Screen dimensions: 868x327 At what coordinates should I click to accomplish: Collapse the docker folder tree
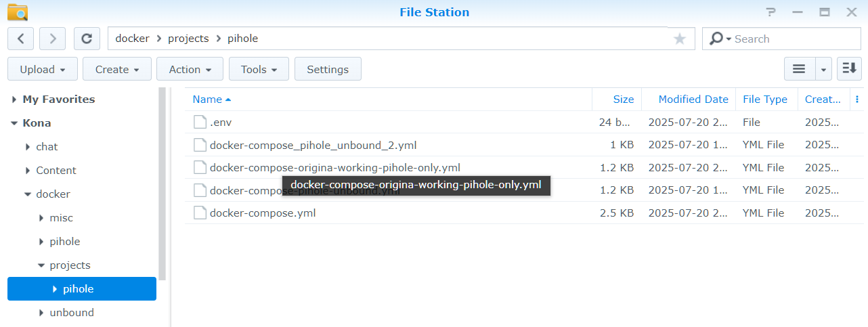point(28,194)
